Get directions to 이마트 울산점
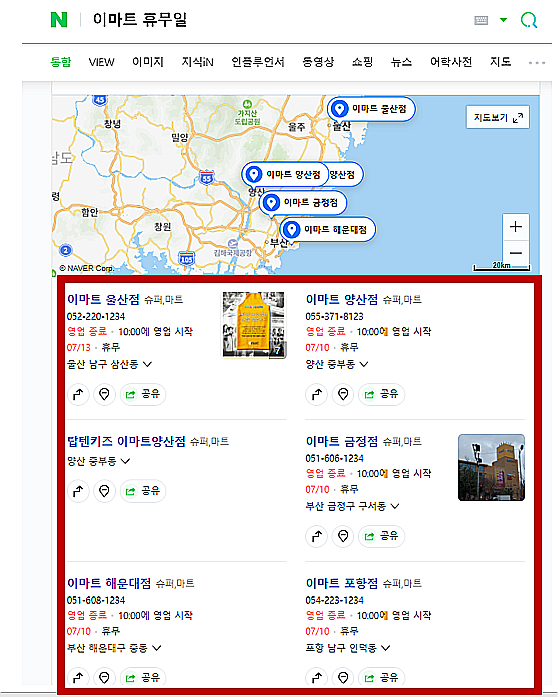The image size is (558, 697). 78,394
